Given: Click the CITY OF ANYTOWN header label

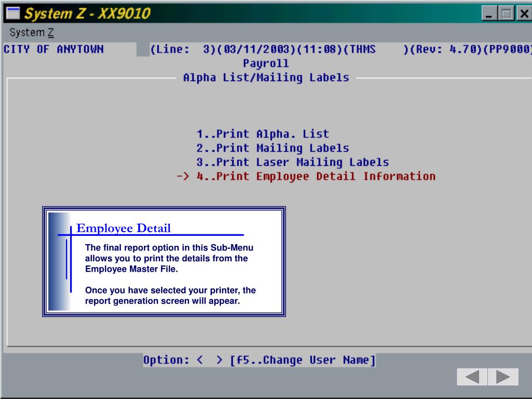Looking at the screenshot, I should pos(54,49).
